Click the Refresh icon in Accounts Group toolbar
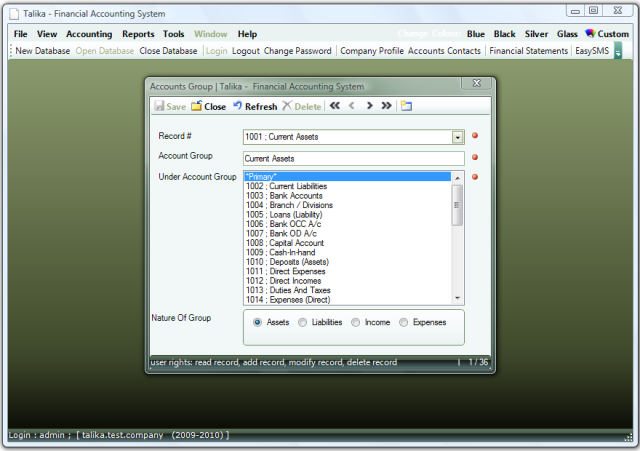The image size is (640, 451). tap(238, 106)
